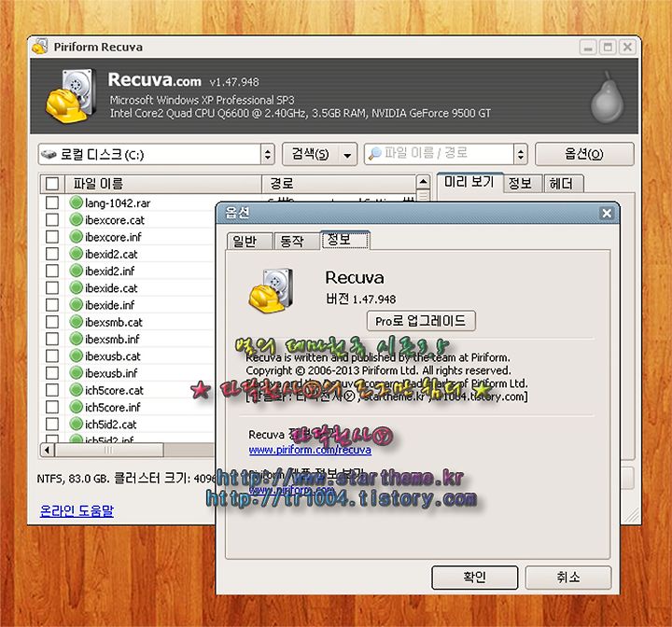Check the box for ich5core.inf
Viewport: 672px width, 627px height.
52,406
